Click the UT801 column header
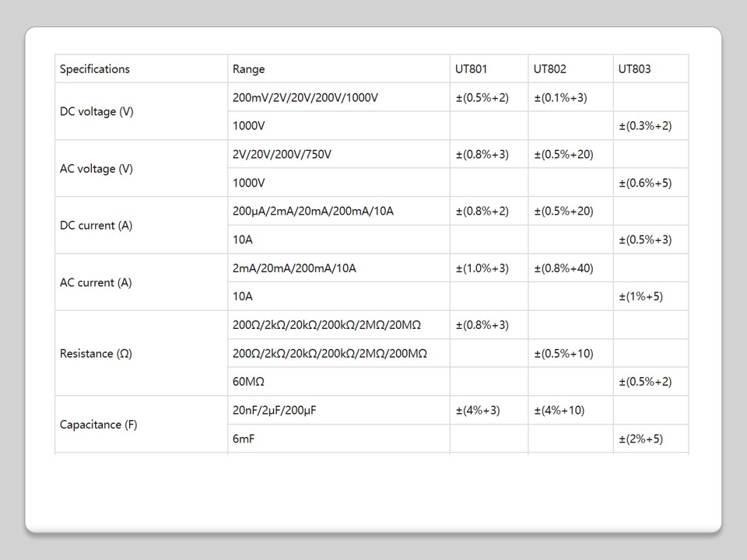Viewport: 747px width, 560px height. click(472, 69)
